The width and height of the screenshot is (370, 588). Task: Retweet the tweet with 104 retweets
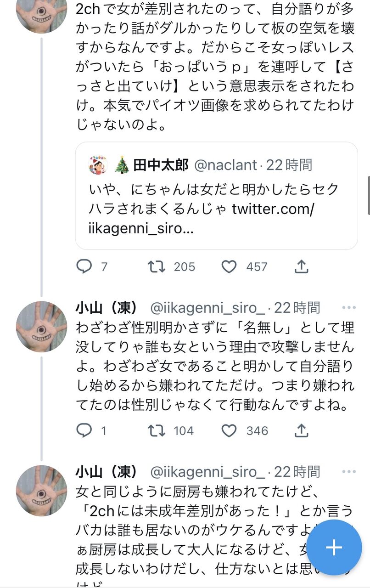(157, 430)
